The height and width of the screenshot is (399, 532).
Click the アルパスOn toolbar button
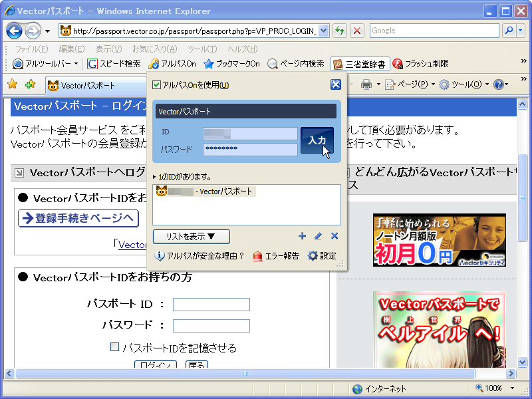(x=172, y=64)
